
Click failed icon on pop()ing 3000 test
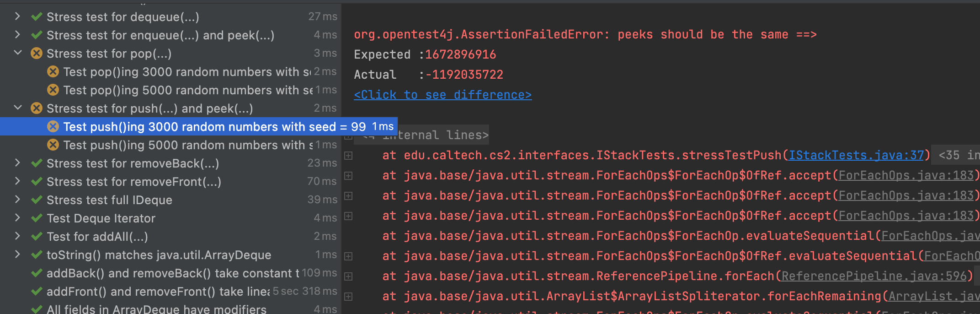[53, 72]
